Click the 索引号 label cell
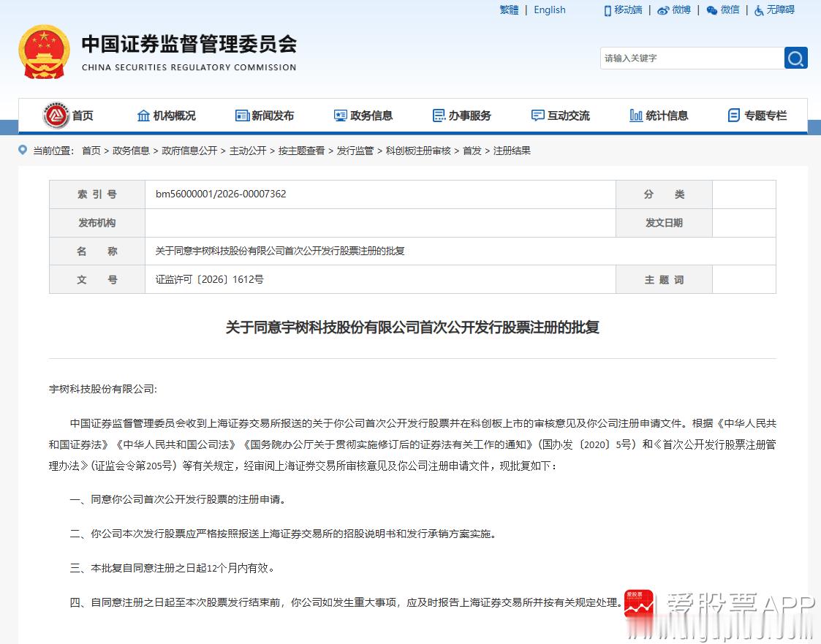 pyautogui.click(x=97, y=194)
